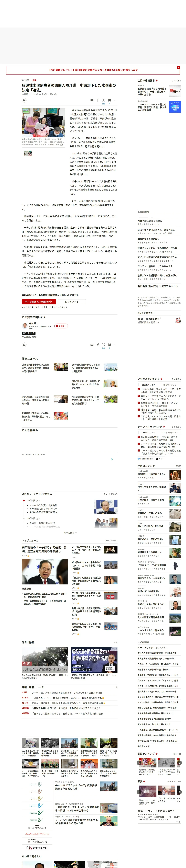Open 顔の多い「日本のはじまり」 content item
Image resolution: width=186 pixels, height=868 pixels.
point(159,475)
